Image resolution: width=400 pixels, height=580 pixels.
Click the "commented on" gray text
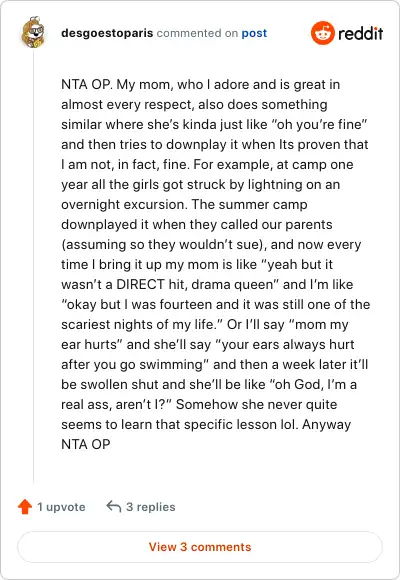(x=197, y=33)
